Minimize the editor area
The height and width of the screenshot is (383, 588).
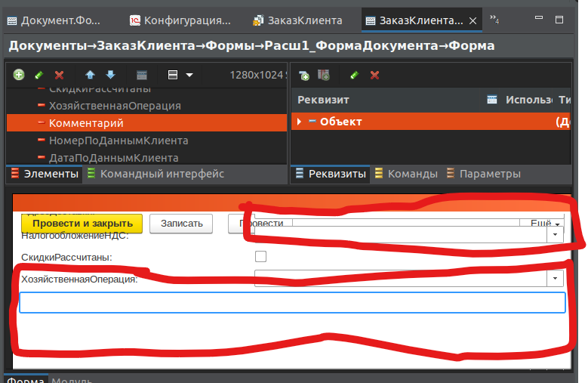tap(539, 17)
